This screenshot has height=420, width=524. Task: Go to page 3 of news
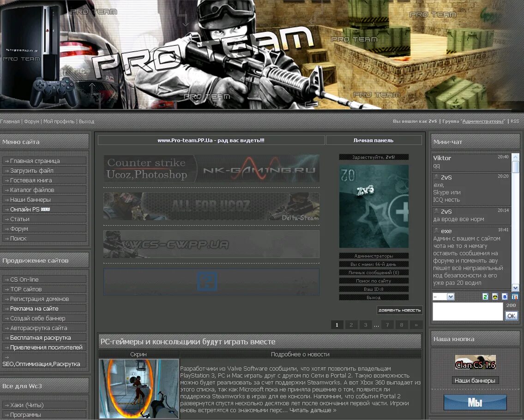(x=366, y=325)
